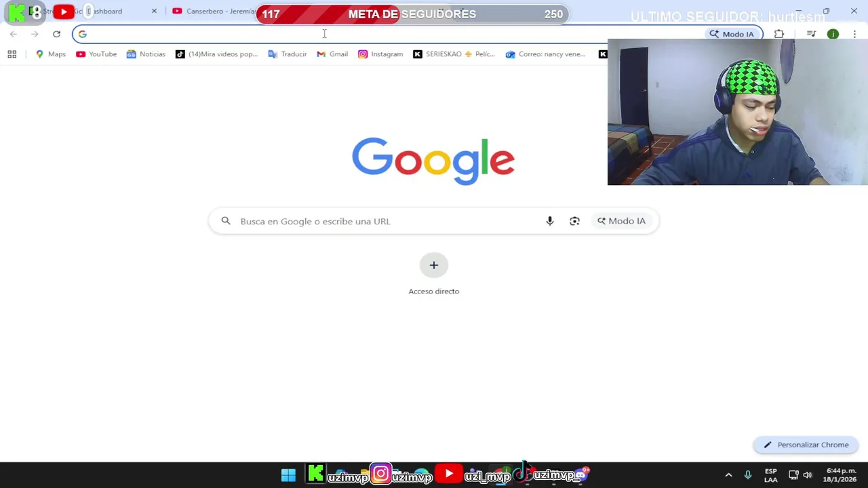Viewport: 868px width, 488px height.
Task: Click the magnifier icon in the search box
Action: (x=226, y=221)
